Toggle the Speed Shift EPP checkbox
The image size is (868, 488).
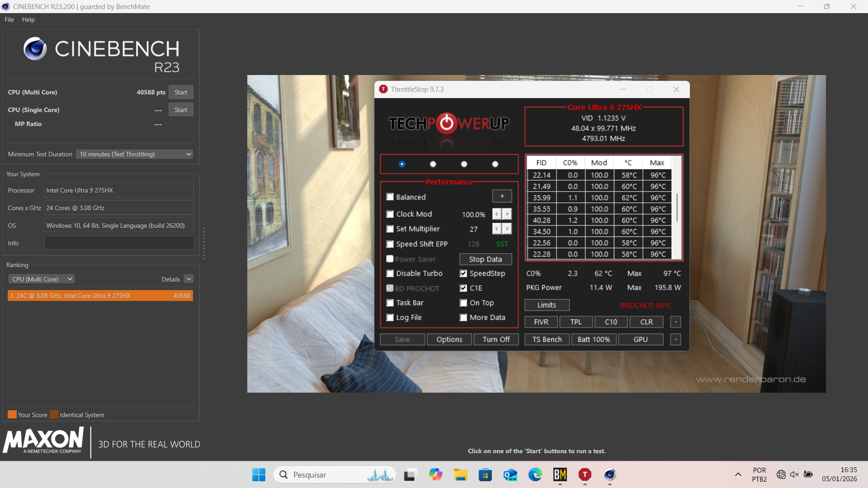coord(390,244)
